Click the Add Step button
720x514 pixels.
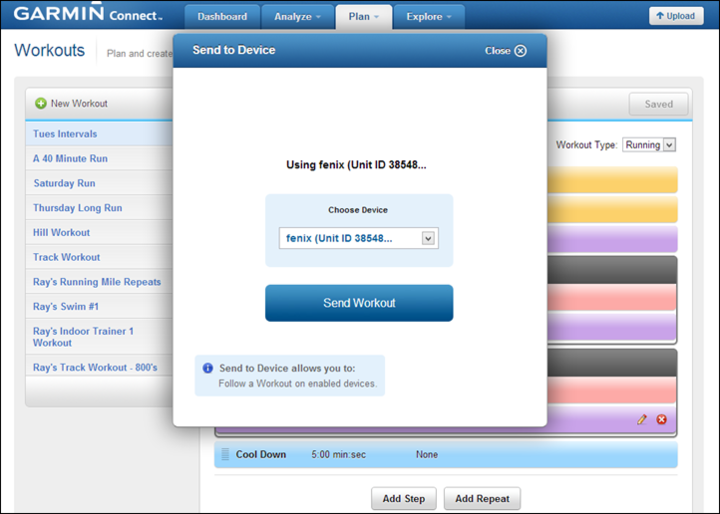(404, 498)
